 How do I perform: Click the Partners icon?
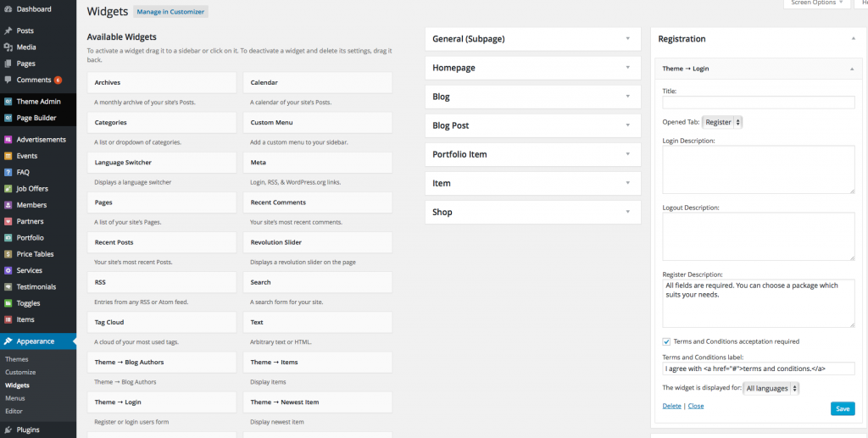(x=8, y=221)
